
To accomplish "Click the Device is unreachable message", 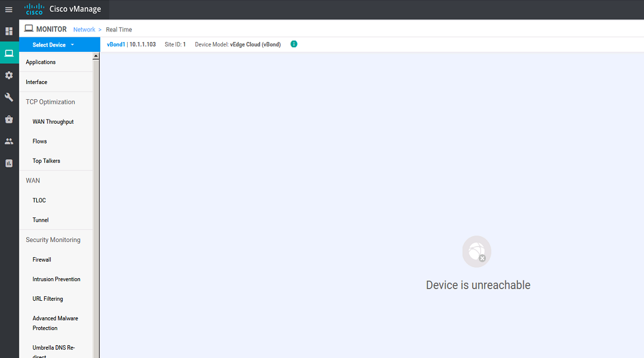I will click(x=478, y=285).
